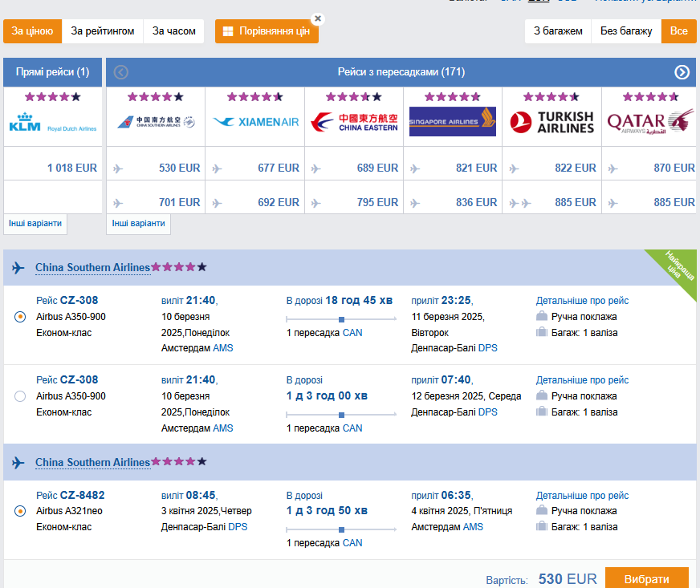This screenshot has width=700, height=588.
Task: Select the Singapore Airlines logo
Action: (x=453, y=121)
